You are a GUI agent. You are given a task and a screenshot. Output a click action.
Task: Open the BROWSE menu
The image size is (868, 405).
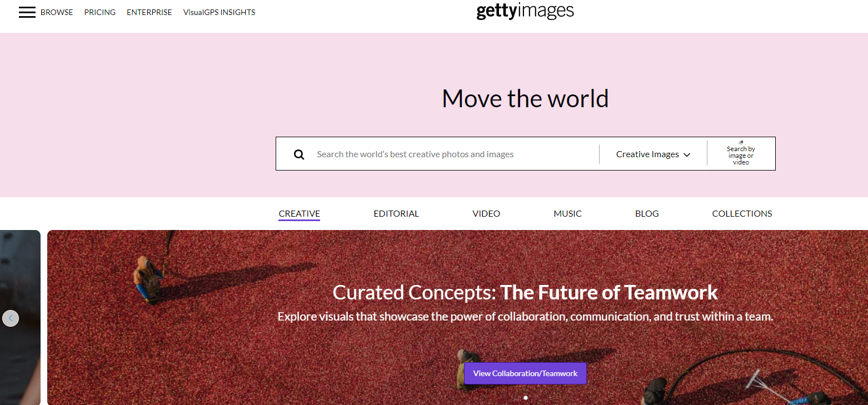click(57, 12)
